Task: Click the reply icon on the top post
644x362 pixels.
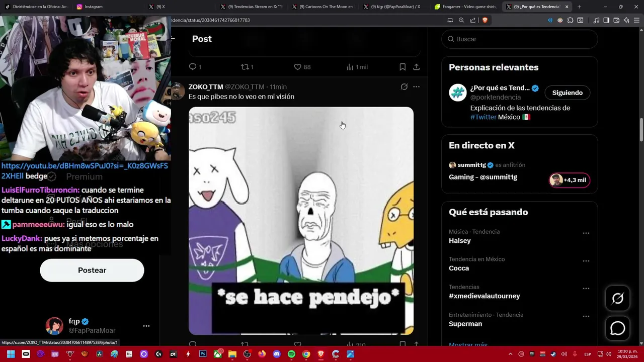Action: point(192,67)
